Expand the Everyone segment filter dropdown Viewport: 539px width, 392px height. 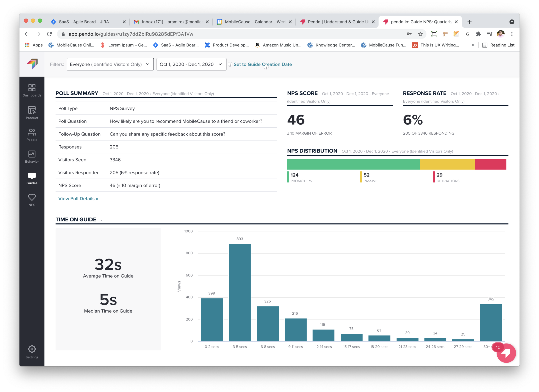110,64
